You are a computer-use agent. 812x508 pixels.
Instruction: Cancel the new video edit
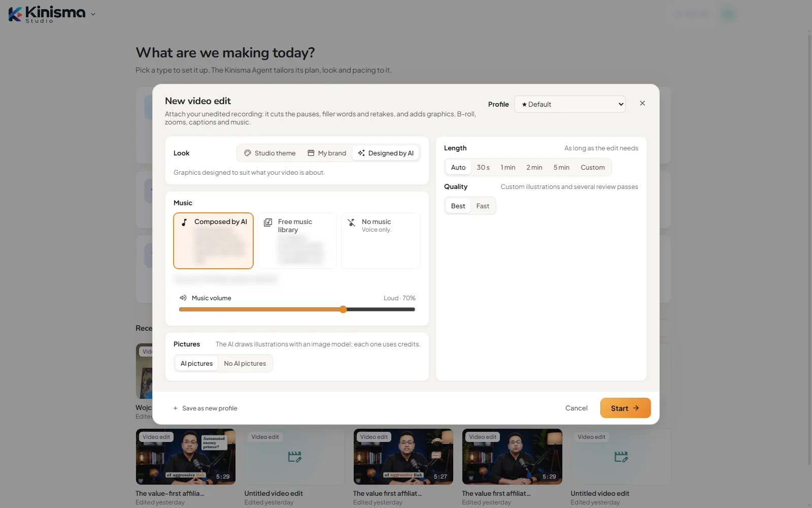pyautogui.click(x=577, y=408)
